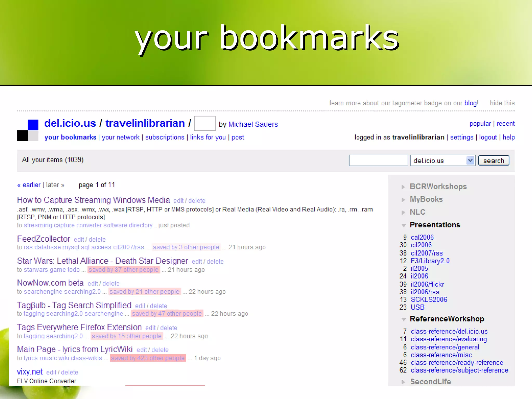Open Main Page - lyrics from LyricWiki
532x399 pixels.
[75, 349]
